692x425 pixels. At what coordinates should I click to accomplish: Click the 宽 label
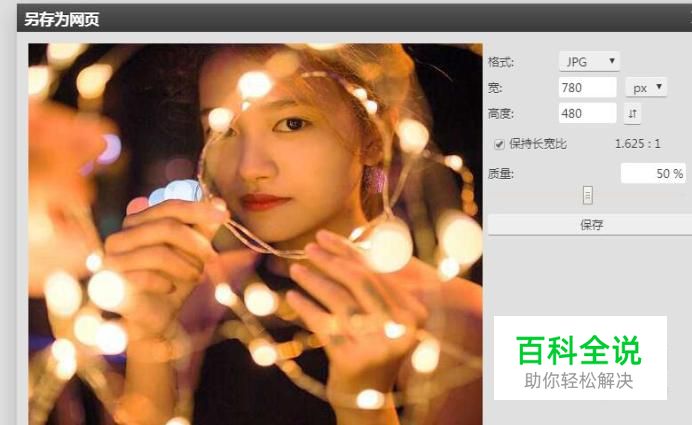click(x=495, y=88)
